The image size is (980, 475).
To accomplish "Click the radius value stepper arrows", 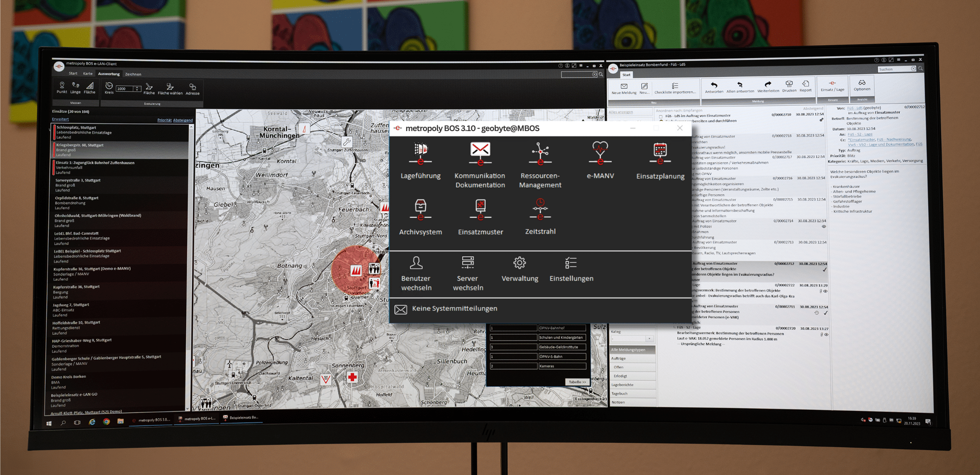I will [x=137, y=88].
